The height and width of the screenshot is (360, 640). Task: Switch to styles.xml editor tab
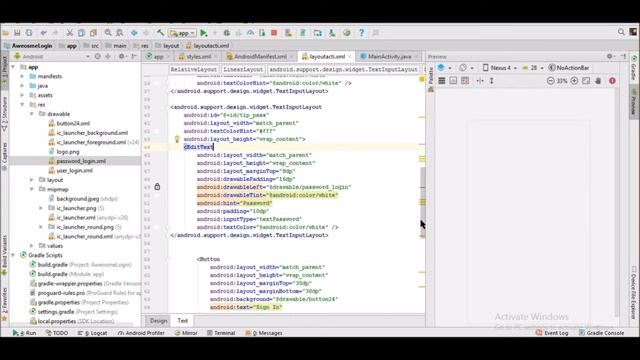tap(198, 57)
